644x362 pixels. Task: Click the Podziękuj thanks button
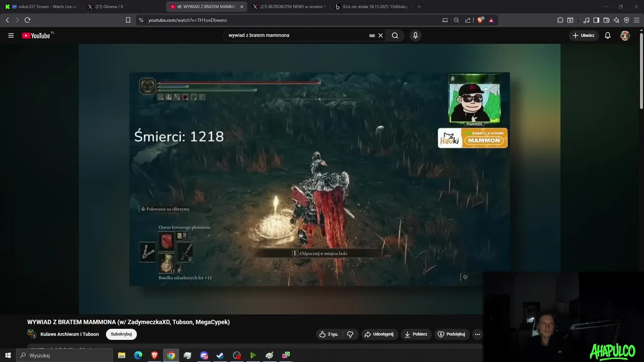point(451,334)
